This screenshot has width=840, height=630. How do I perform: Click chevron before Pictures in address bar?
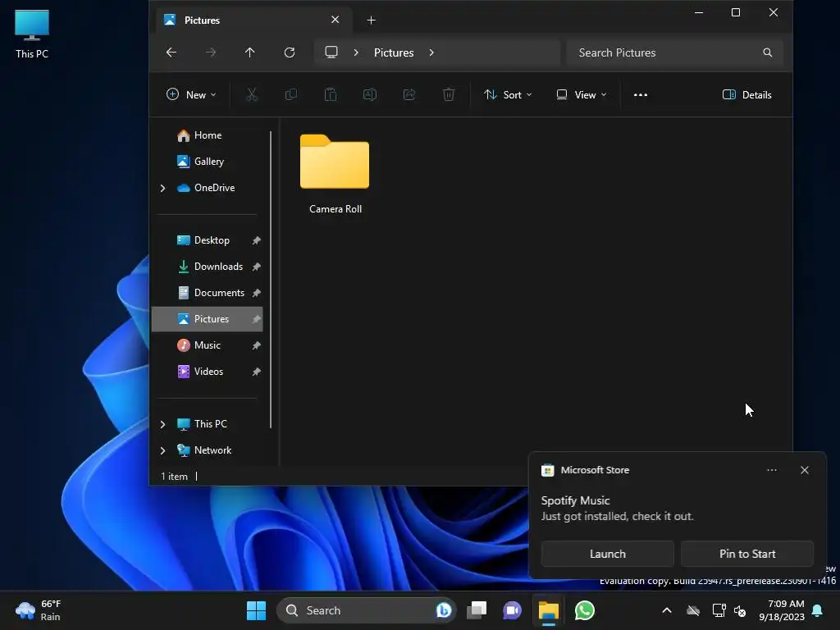[x=356, y=52]
